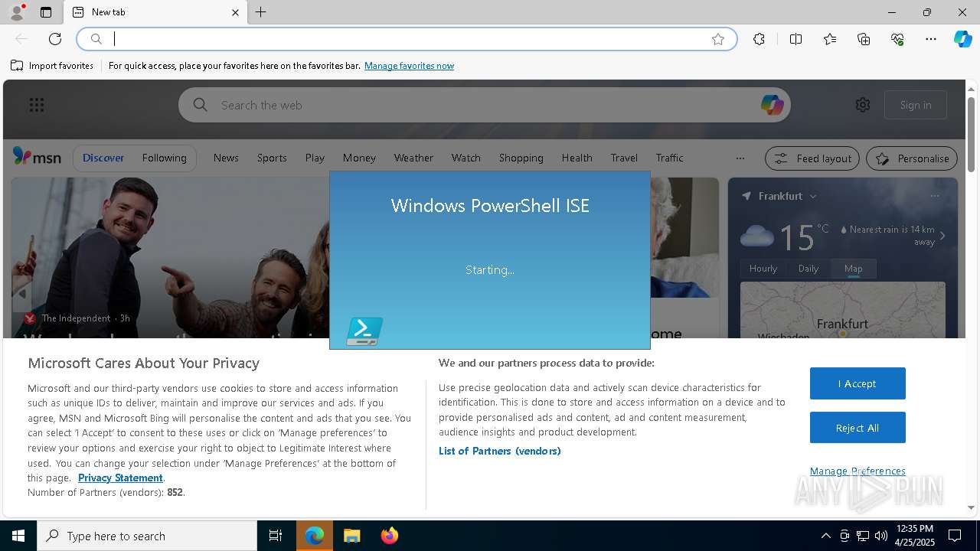Image resolution: width=980 pixels, height=551 pixels.
Task: Open File Explorer from taskbar
Action: coord(351,536)
